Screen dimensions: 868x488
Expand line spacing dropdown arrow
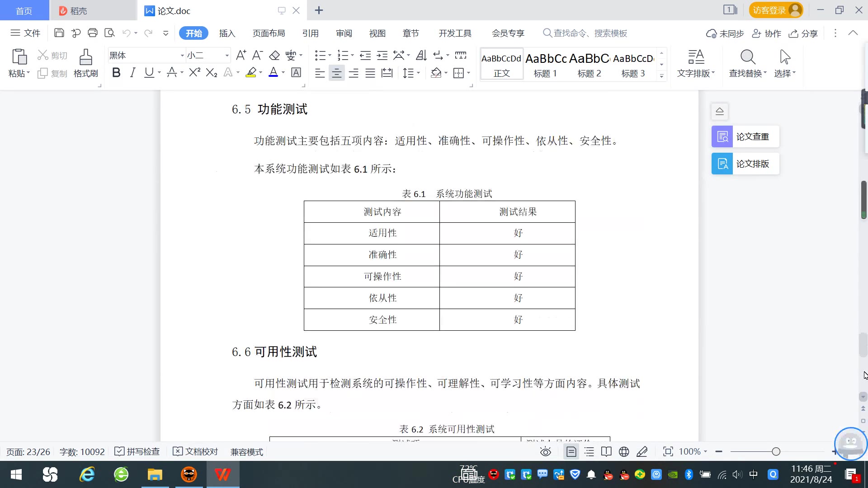pyautogui.click(x=419, y=73)
